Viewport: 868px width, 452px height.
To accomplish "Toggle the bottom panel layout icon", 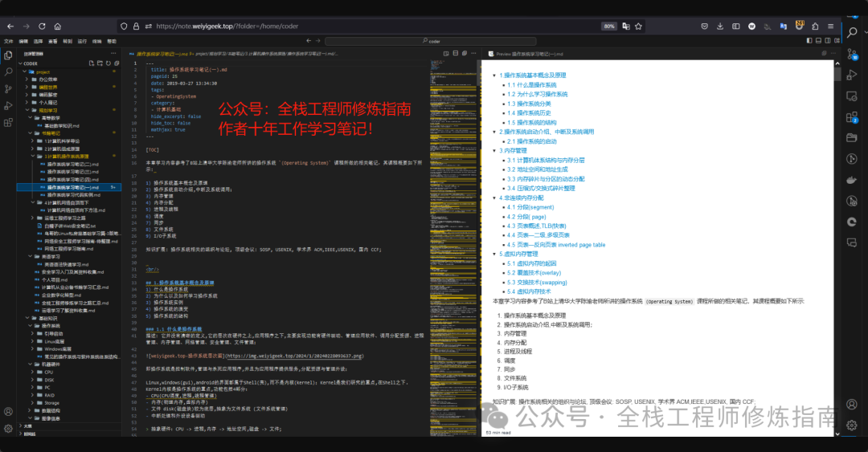I will (x=818, y=41).
